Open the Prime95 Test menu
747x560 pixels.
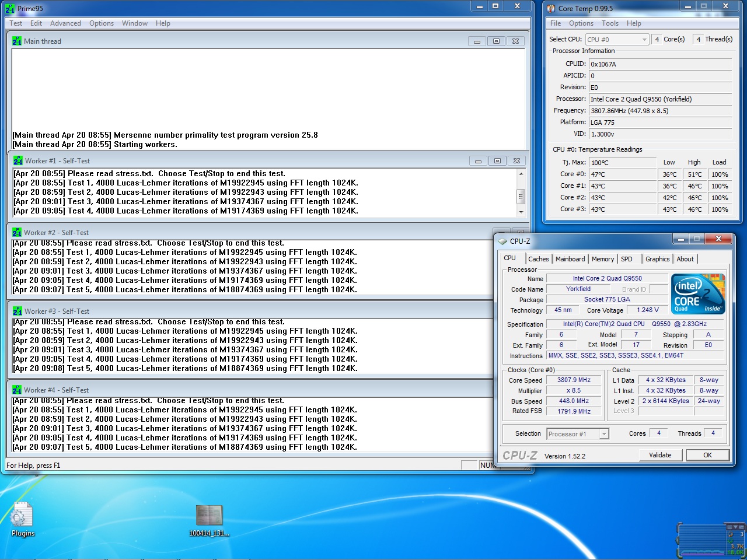point(16,23)
